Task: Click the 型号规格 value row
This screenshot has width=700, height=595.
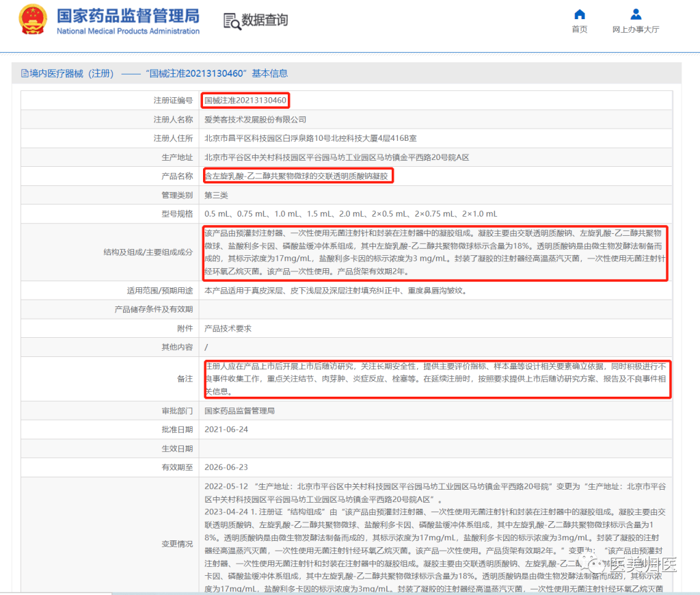Action: [x=351, y=214]
